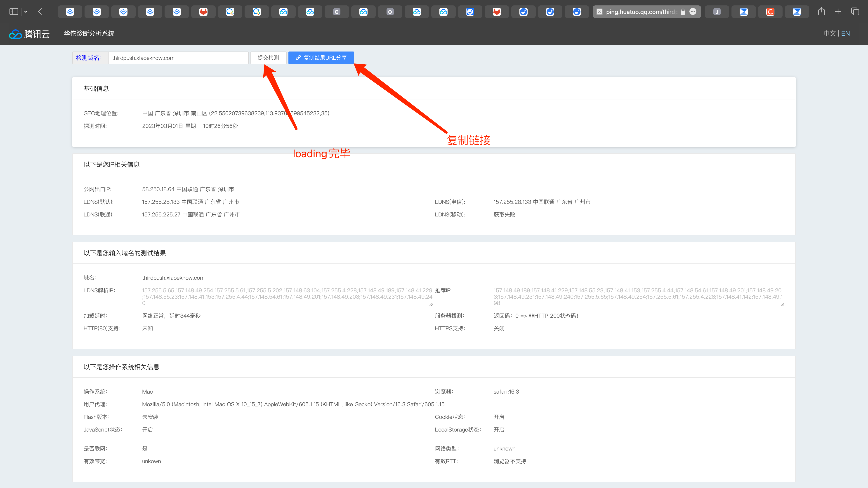Grab the LDNS解析IP textarea resize handle
Image resolution: width=868 pixels, height=488 pixels.
point(431,305)
